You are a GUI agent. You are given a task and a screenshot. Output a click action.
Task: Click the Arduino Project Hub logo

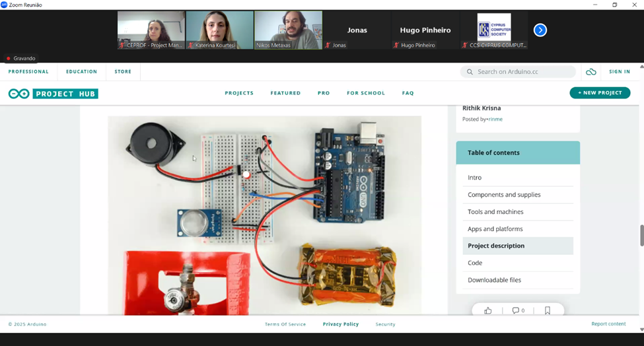click(54, 94)
